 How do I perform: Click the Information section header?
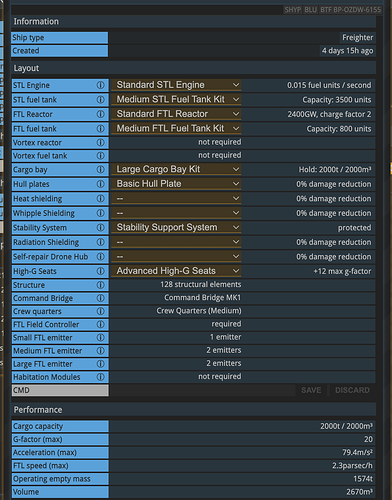pyautogui.click(x=194, y=22)
